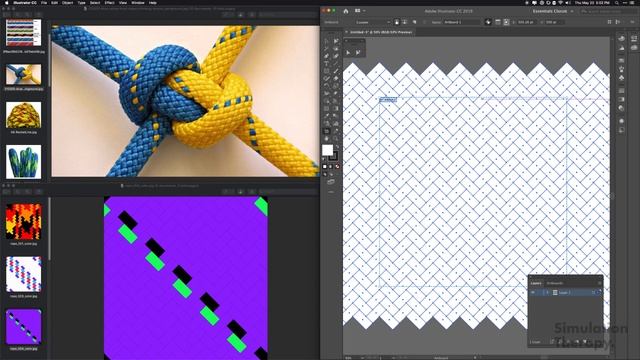Select the Eyedropper tool
This screenshot has height=360, width=640.
(x=327, y=115)
